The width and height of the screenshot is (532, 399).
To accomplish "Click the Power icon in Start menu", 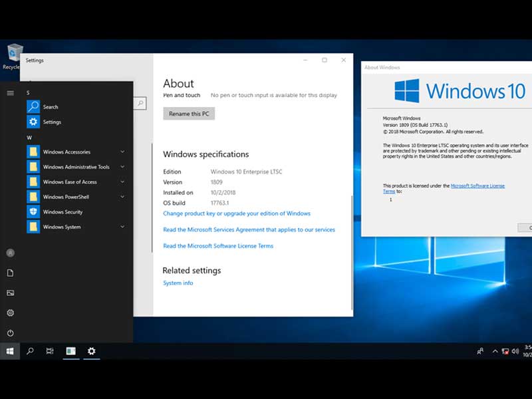I will (10, 332).
